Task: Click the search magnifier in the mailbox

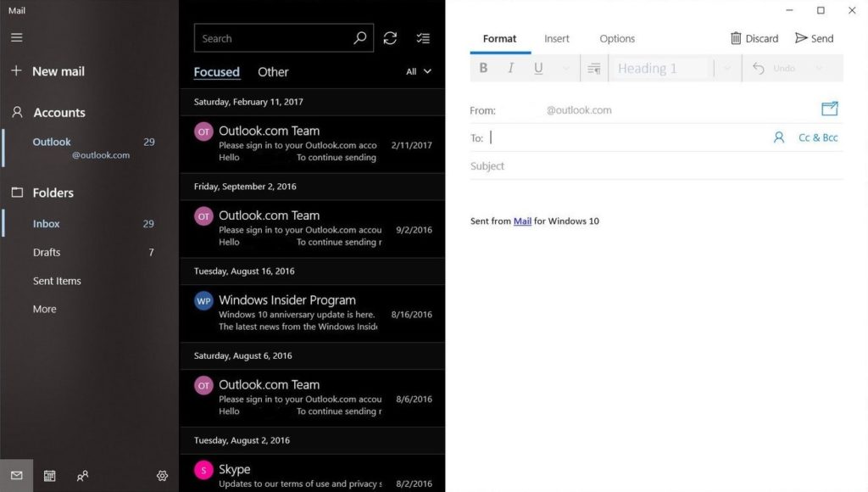Action: 359,37
